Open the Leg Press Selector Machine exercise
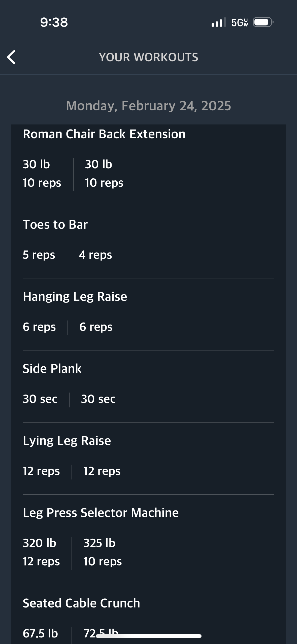This screenshot has width=297, height=644. point(101,513)
